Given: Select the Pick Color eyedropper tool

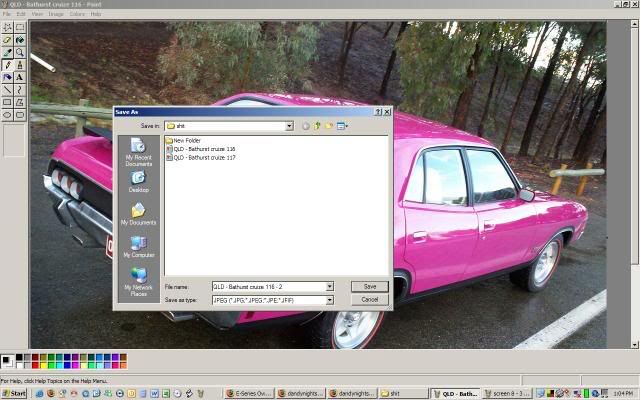Looking at the screenshot, I should (7, 52).
